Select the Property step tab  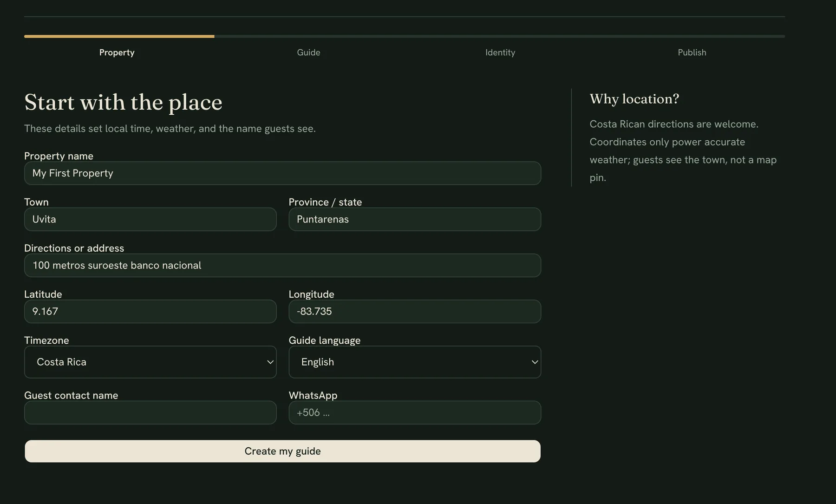[x=117, y=52]
